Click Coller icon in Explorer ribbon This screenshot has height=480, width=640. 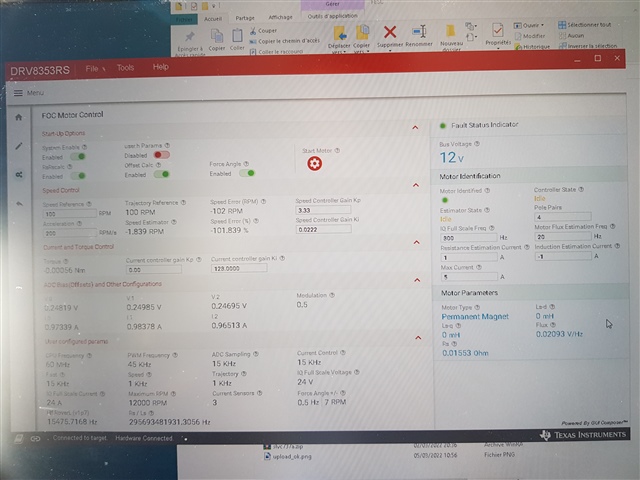click(237, 36)
